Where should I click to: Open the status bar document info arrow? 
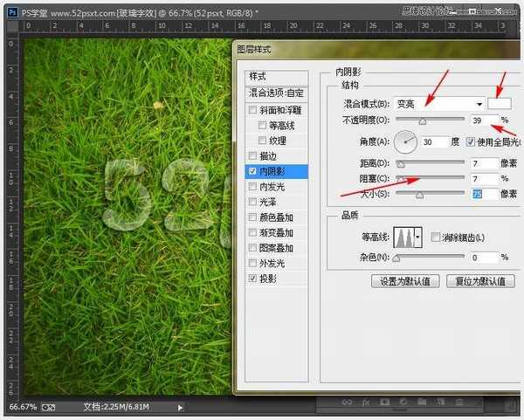click(x=181, y=407)
